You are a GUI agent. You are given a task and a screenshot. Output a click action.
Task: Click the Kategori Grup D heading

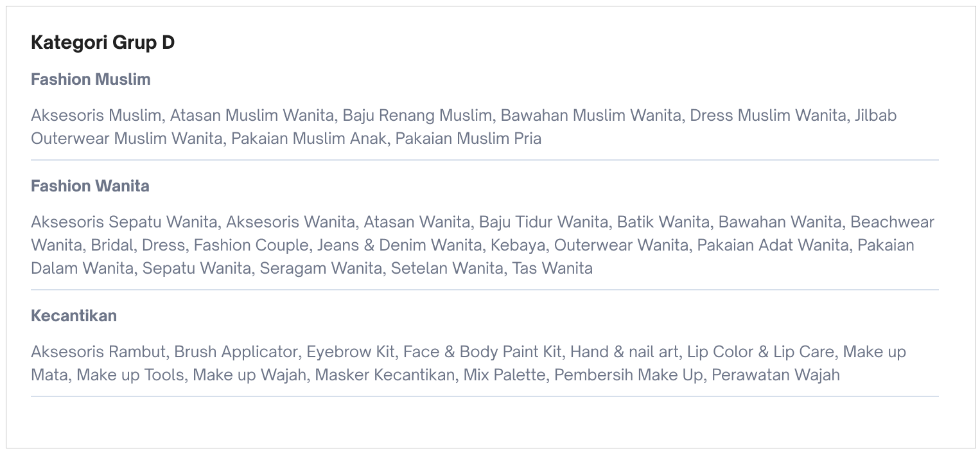point(103,43)
